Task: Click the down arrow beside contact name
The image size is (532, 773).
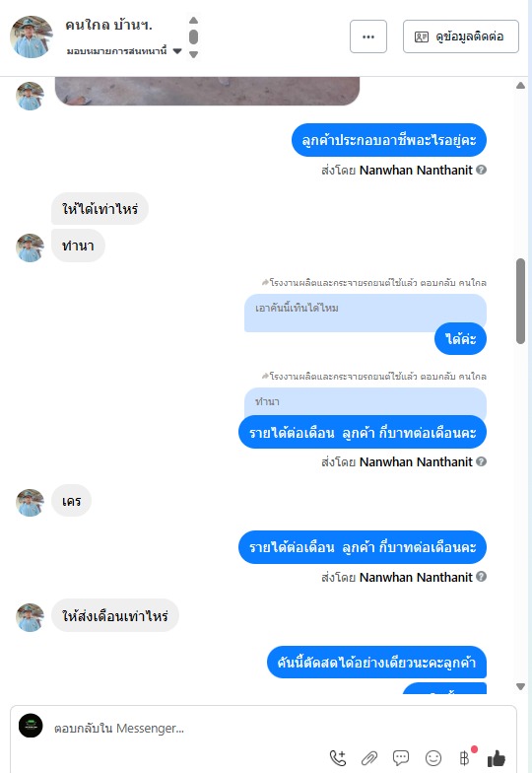Action: click(193, 55)
